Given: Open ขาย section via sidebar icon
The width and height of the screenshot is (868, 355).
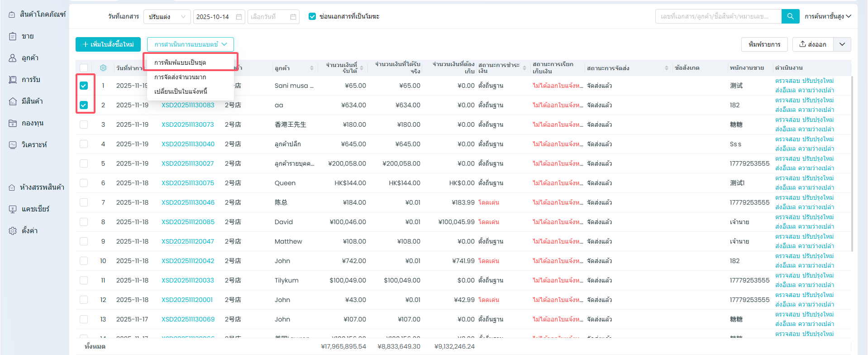Looking at the screenshot, I should 13,36.
